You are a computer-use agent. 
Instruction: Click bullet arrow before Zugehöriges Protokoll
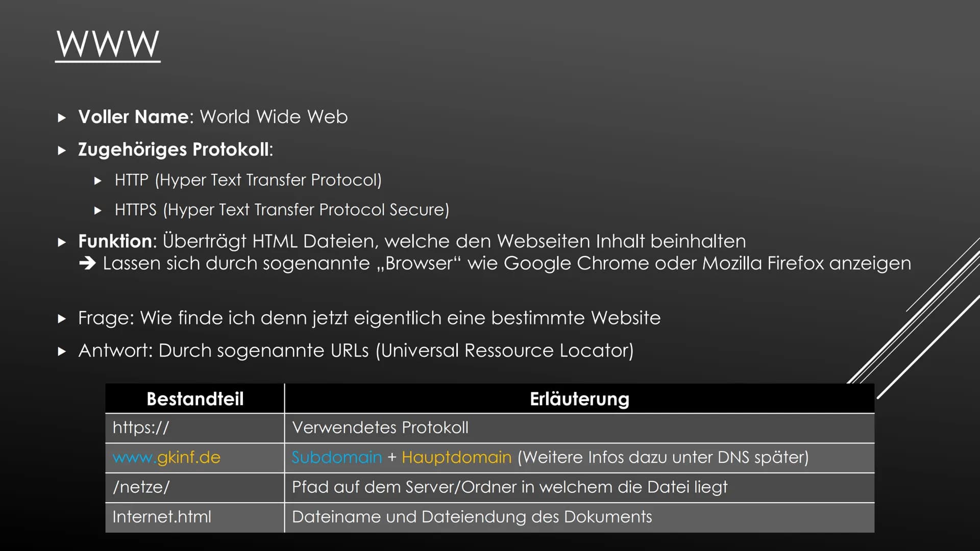click(x=62, y=151)
